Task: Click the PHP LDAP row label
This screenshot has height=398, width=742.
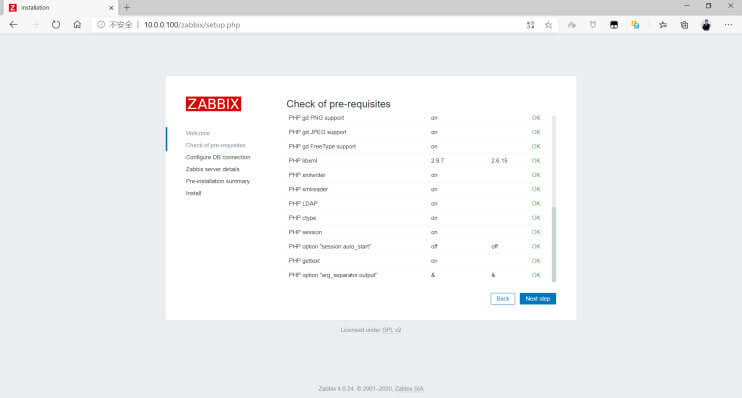Action: 303,203
